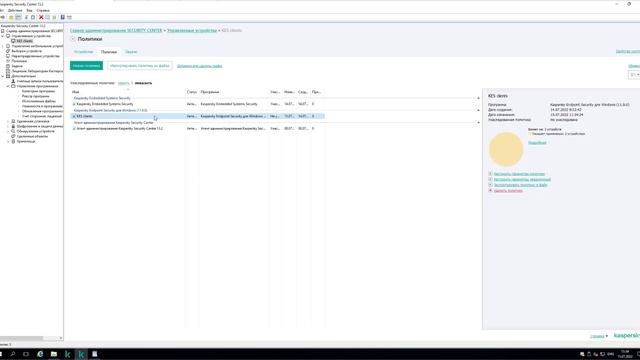This screenshot has height=360, width=640.
Task: Open Управляемые устройства tree node
Action: 31,36
